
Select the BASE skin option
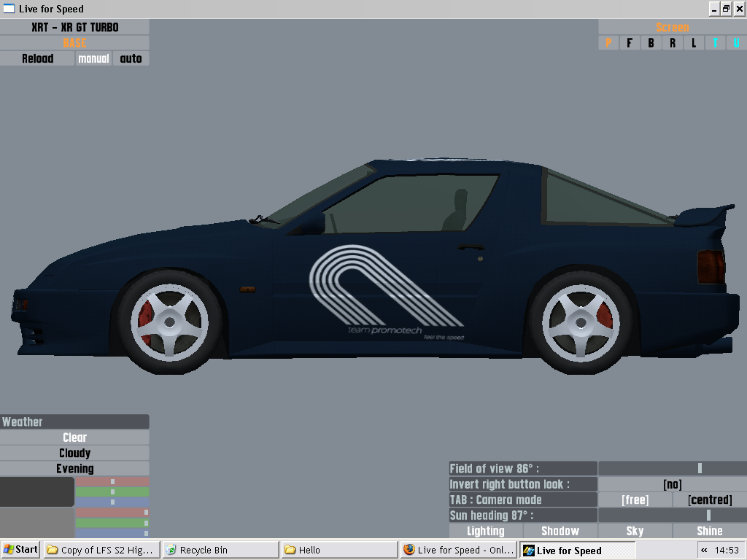[x=75, y=43]
